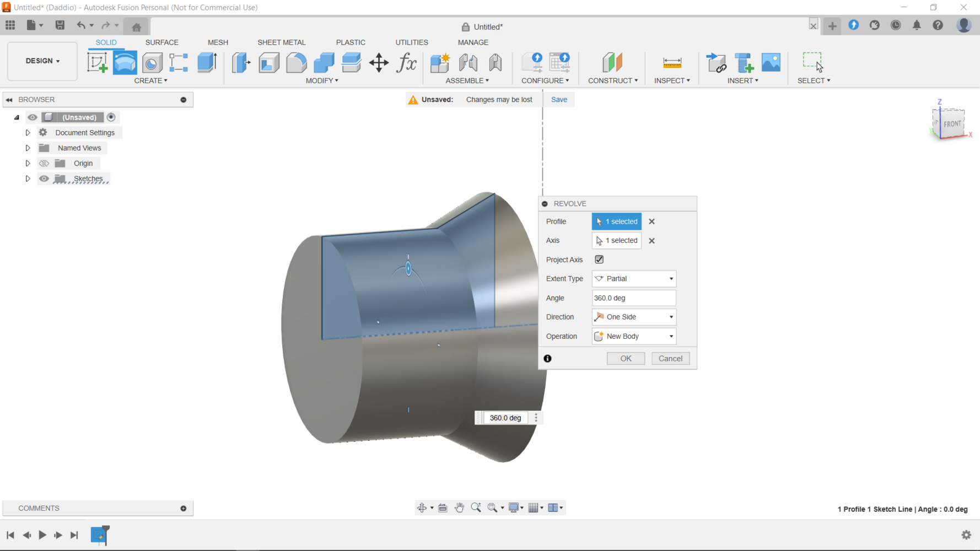Screen dimensions: 980x551
Task: Open the Operation dropdown
Action: click(x=634, y=336)
